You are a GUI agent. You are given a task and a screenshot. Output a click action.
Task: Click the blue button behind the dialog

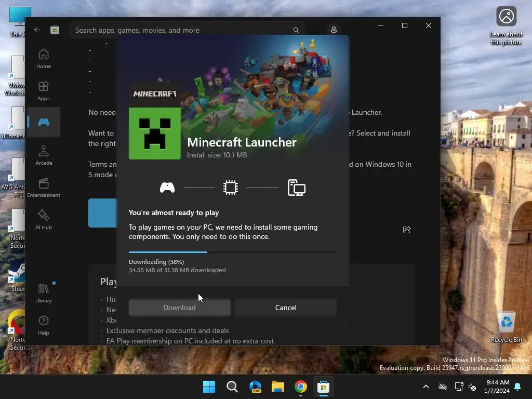[x=102, y=213]
